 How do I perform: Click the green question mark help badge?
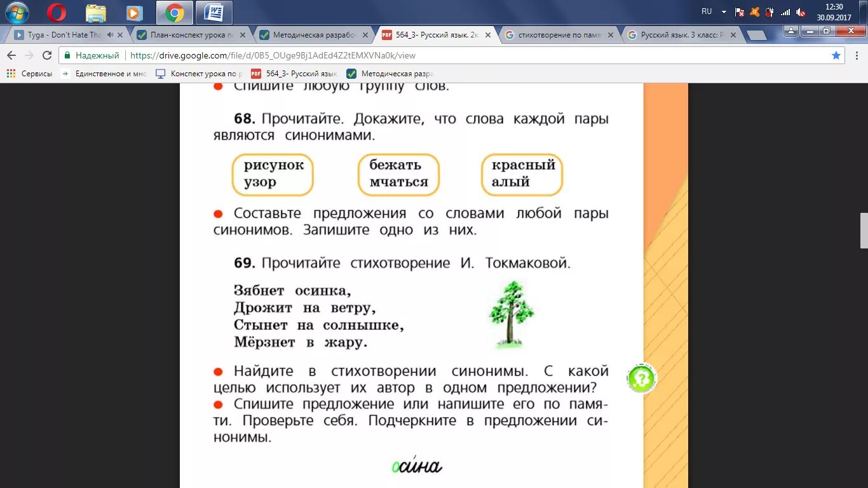pos(641,378)
